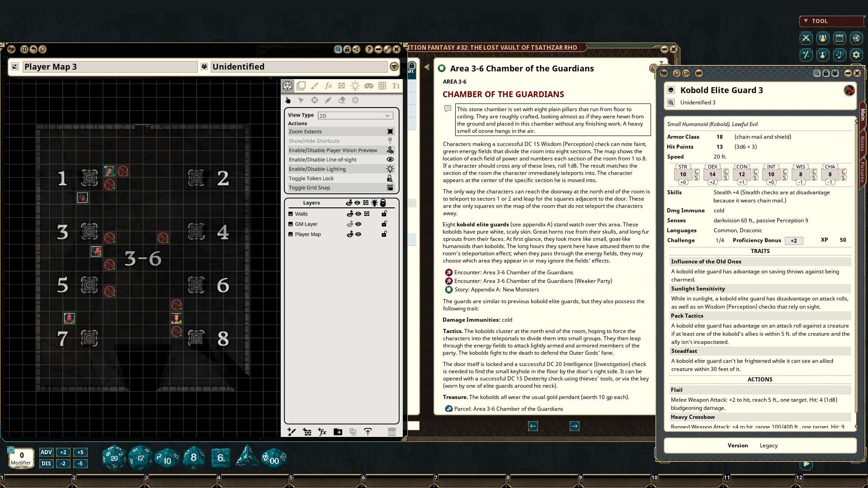
Task: Select the light bulb lighting tab in toolbar
Action: tap(355, 86)
